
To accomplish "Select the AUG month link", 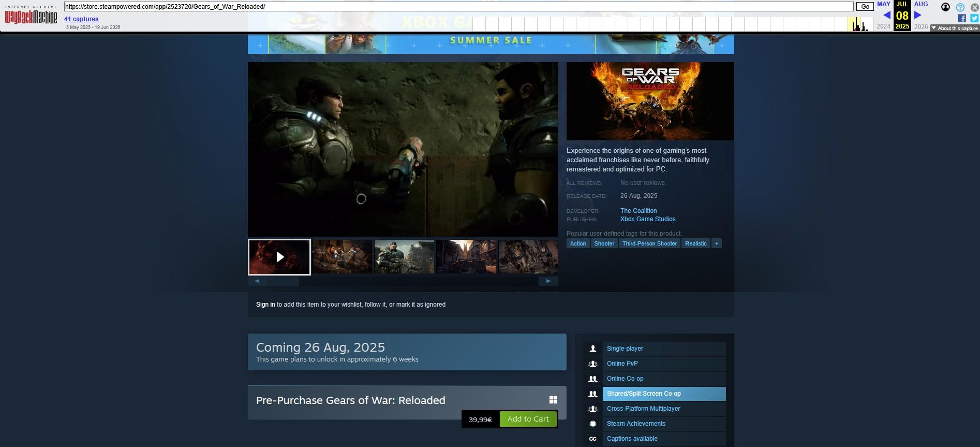I will pyautogui.click(x=921, y=4).
